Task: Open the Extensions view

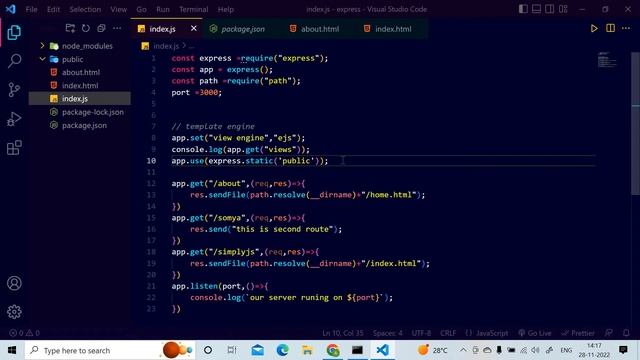Action: click(14, 148)
